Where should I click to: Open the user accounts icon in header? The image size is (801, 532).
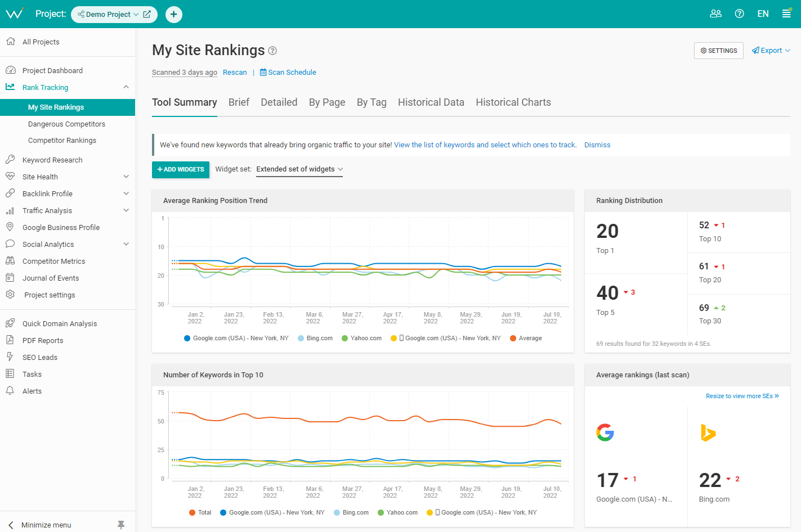coord(715,13)
